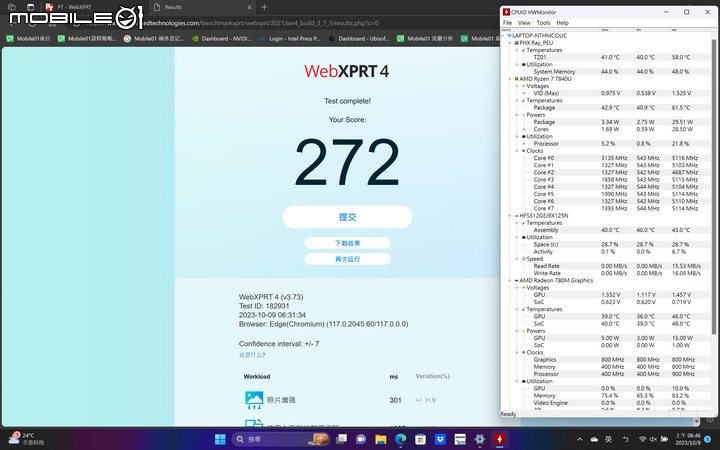Open Task View from the taskbar
720x450 pixels.
[341, 439]
